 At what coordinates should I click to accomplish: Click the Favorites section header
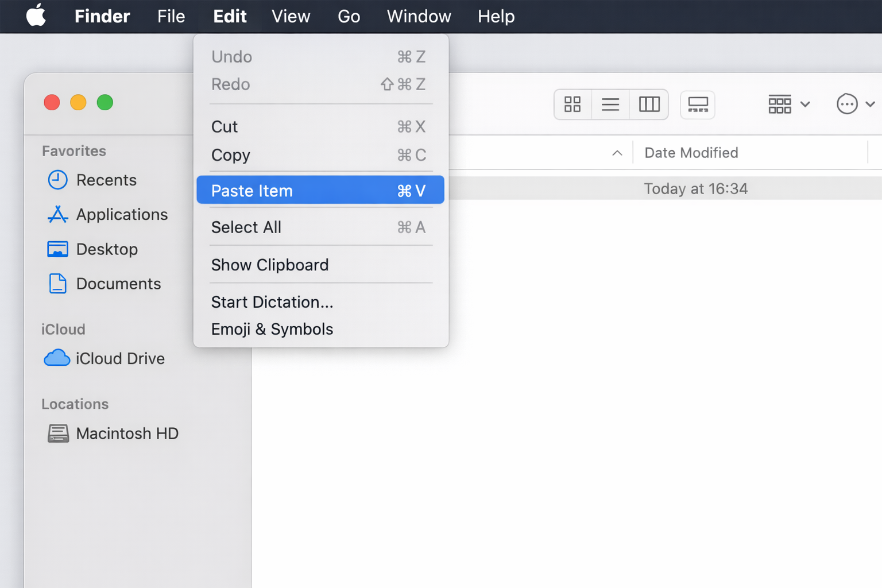pos(74,151)
